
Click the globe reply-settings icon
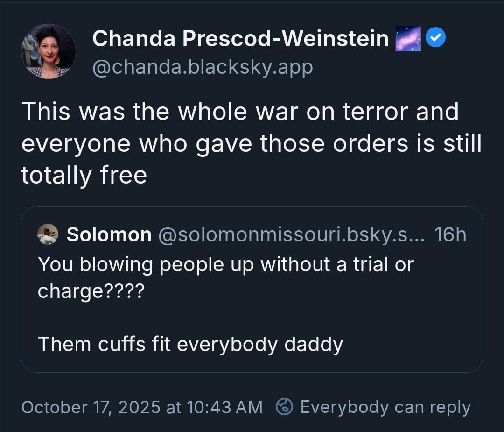pos(284,407)
